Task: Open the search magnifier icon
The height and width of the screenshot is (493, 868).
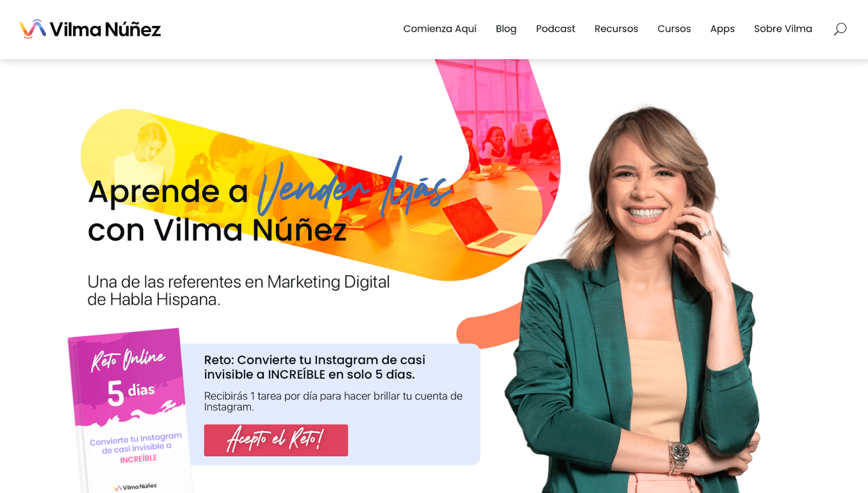Action: 840,29
